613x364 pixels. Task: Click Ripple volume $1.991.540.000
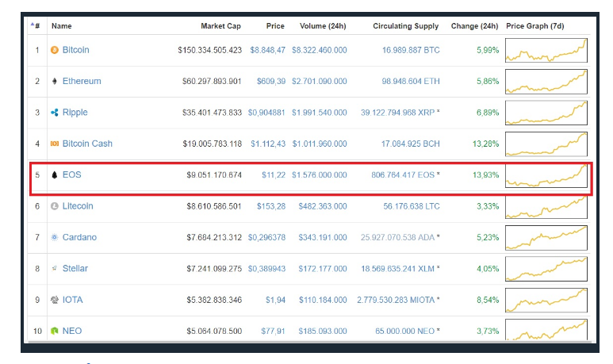point(320,113)
